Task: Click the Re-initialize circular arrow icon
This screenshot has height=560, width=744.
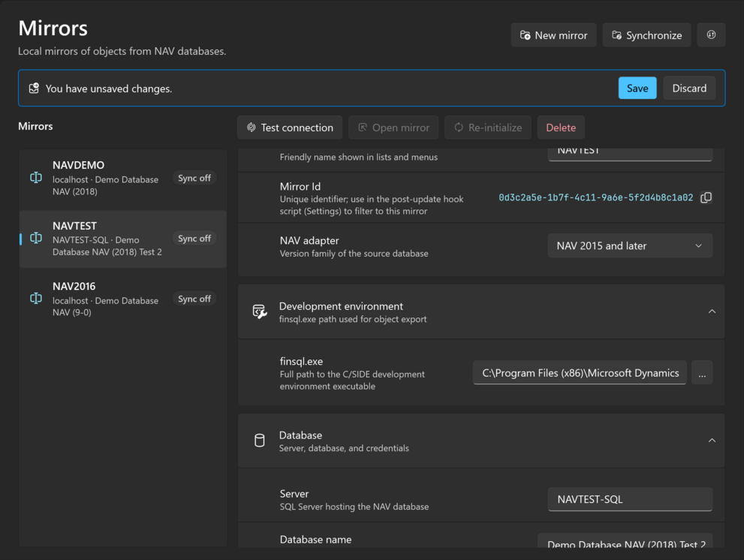Action: click(459, 127)
